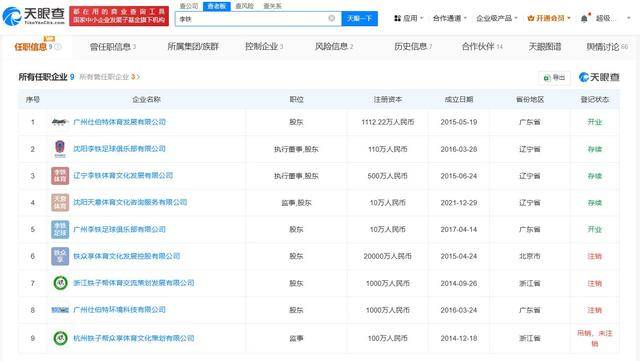Open the 曾任职信息 tab
This screenshot has height=361, width=640.
pos(113,47)
